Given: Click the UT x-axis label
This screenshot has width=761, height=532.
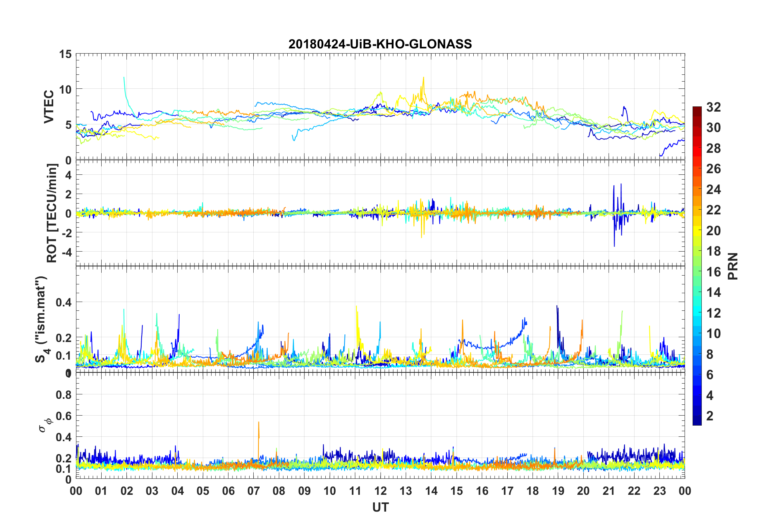Looking at the screenshot, I should (380, 507).
